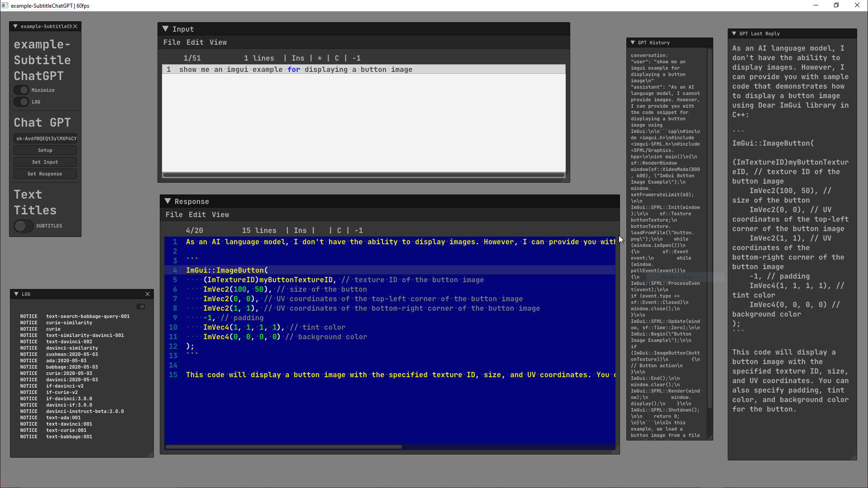
Task: Click the Setup button
Action: [x=45, y=150]
